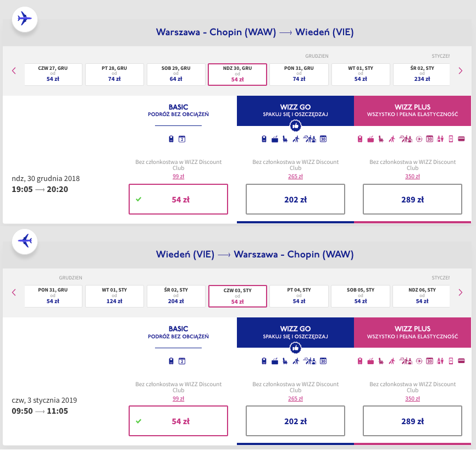Click return WIZZ GO checked suitcase icon
The image size is (476, 450).
coord(275,361)
